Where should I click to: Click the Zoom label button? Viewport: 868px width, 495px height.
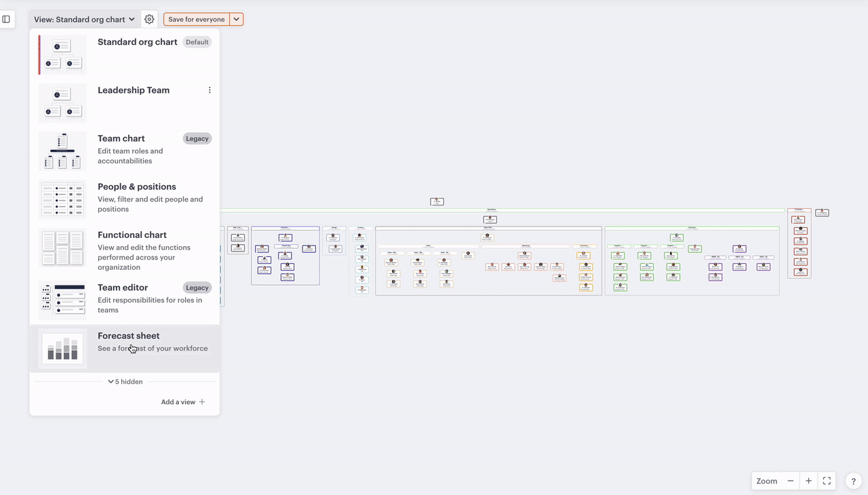[767, 481]
